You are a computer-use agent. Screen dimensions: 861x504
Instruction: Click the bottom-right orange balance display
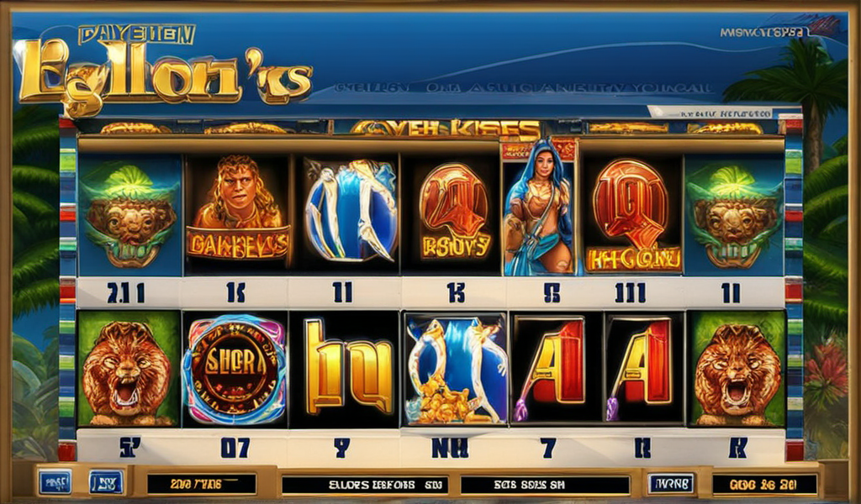click(763, 484)
